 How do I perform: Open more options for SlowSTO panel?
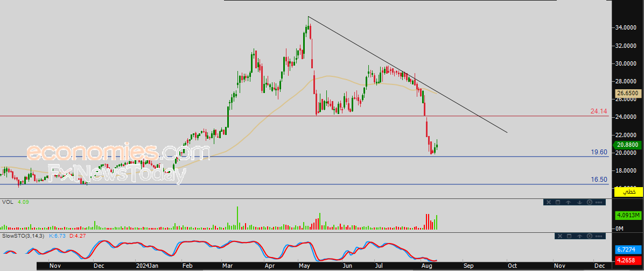[x=599, y=236]
